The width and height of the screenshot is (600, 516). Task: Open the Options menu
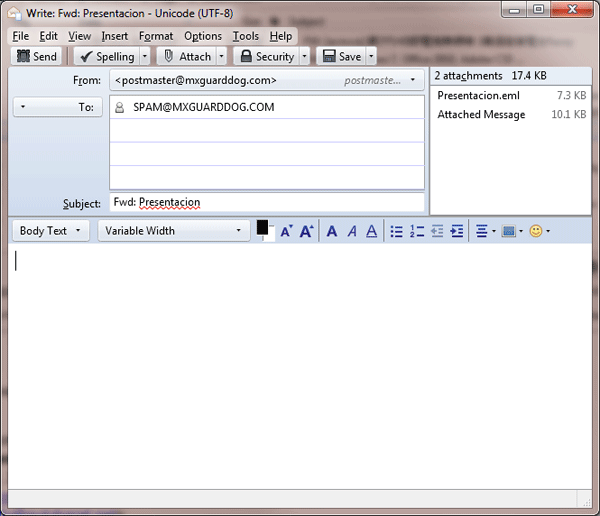click(203, 36)
